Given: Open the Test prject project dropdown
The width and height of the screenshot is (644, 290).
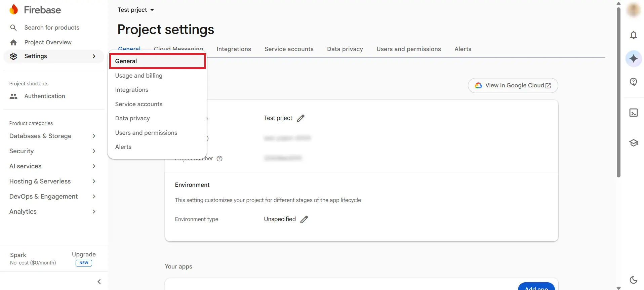Looking at the screenshot, I should point(136,10).
